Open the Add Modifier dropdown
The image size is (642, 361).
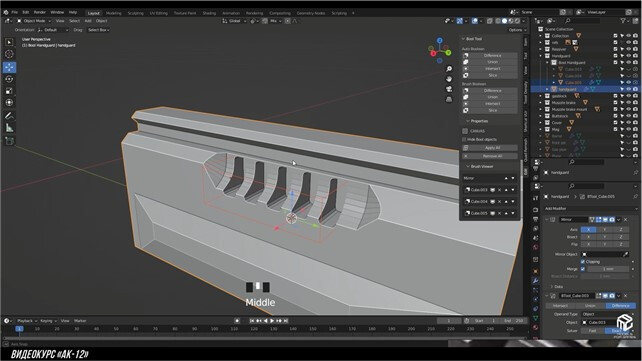tap(590, 209)
